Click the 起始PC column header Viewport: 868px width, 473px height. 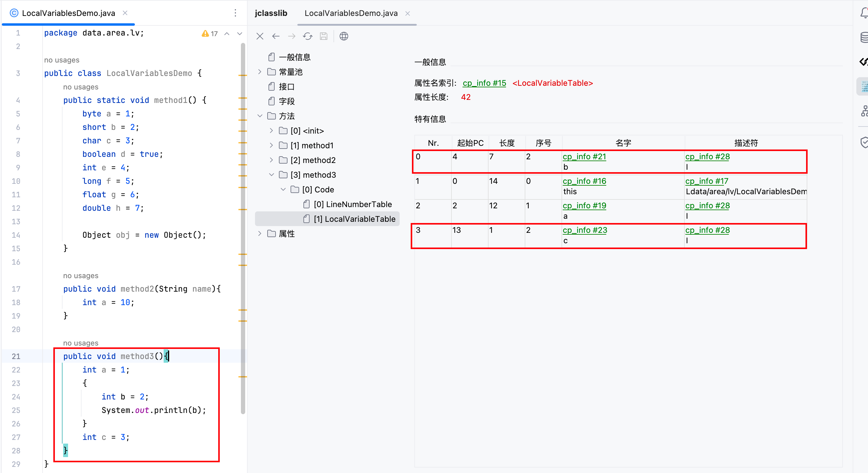pyautogui.click(x=470, y=143)
